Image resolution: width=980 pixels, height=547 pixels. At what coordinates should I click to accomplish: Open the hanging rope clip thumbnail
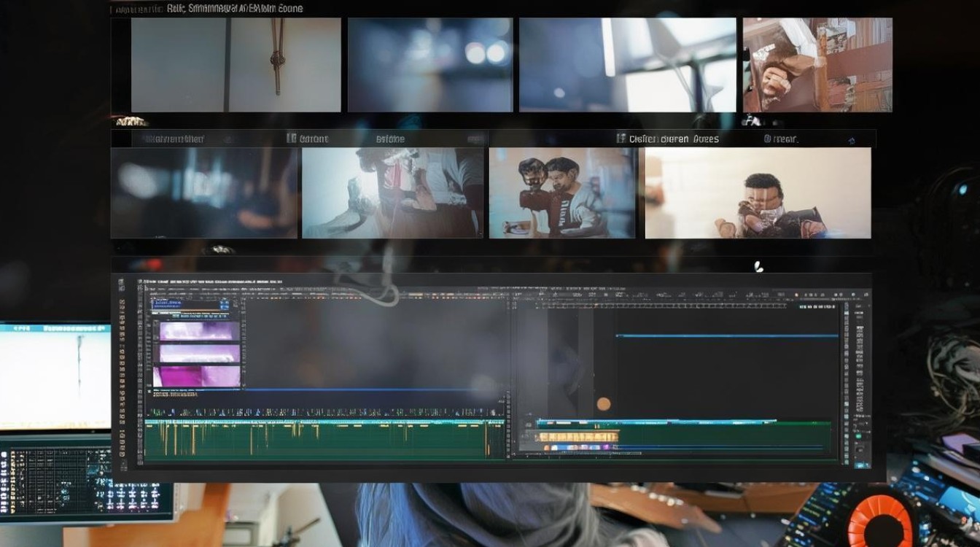(236, 65)
